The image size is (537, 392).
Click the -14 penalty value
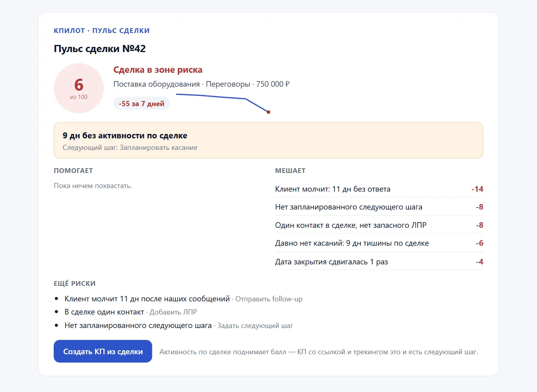pos(477,189)
